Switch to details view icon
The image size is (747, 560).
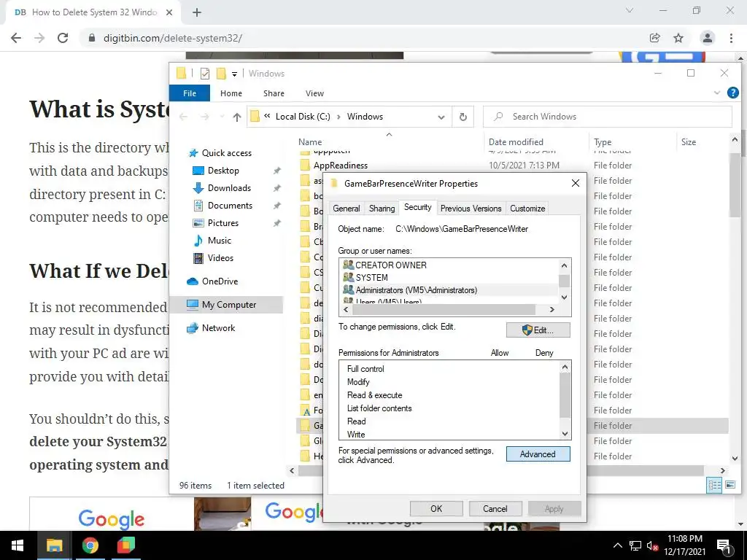[714, 485]
